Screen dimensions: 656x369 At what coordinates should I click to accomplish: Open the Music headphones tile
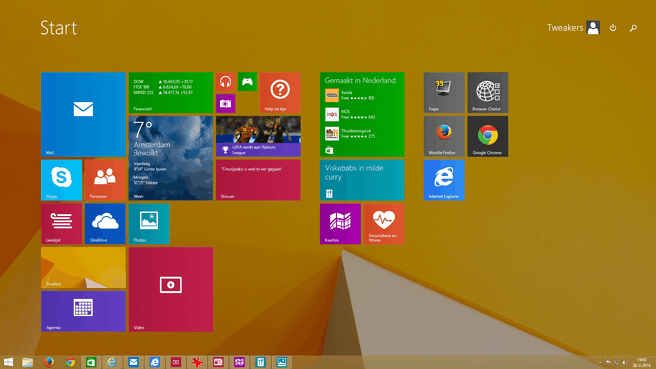226,82
